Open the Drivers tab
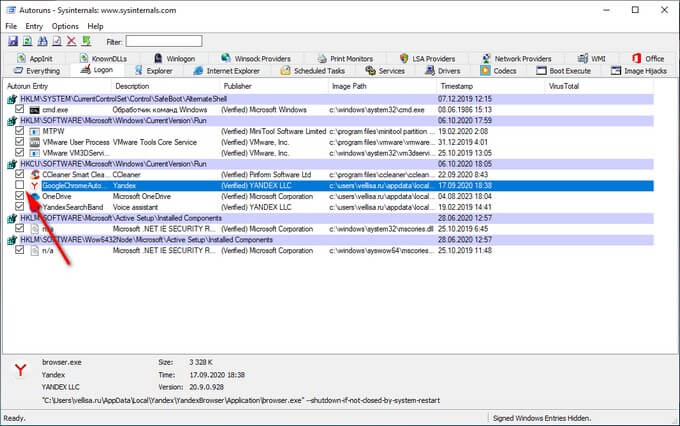The width and height of the screenshot is (680, 426). pyautogui.click(x=442, y=71)
